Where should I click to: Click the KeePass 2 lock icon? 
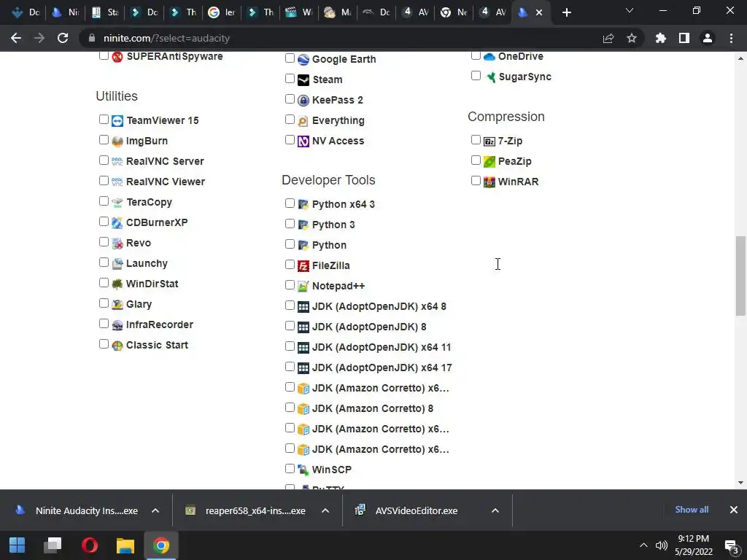(303, 101)
